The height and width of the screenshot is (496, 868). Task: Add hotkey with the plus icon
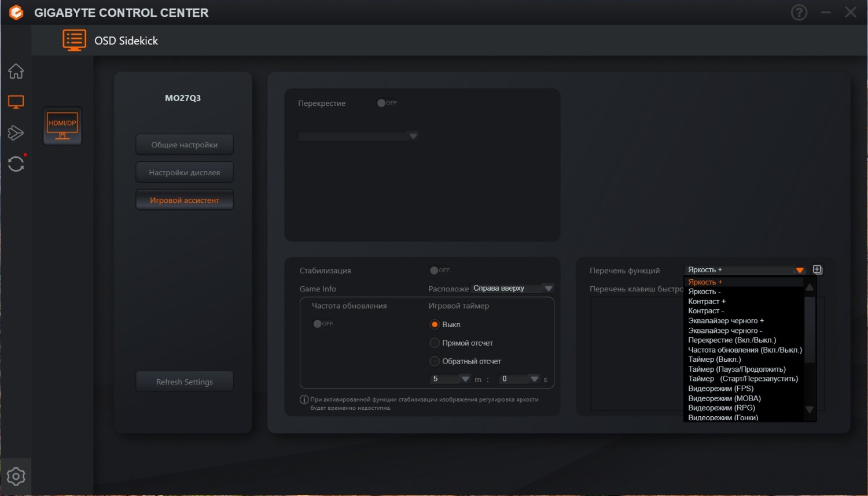[x=818, y=270]
